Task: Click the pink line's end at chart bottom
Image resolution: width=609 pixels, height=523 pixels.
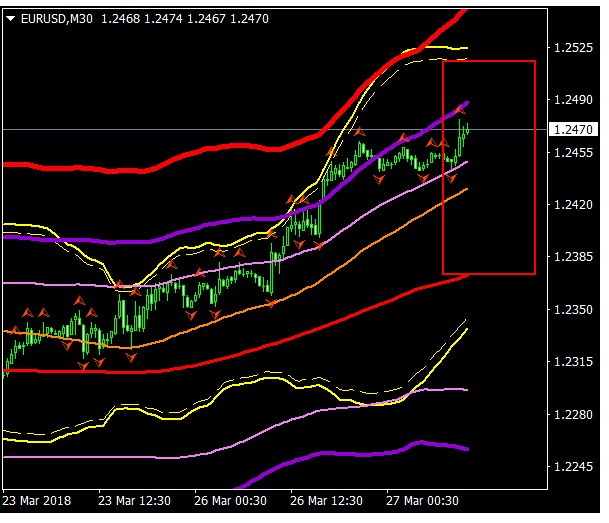Action: pos(465,390)
